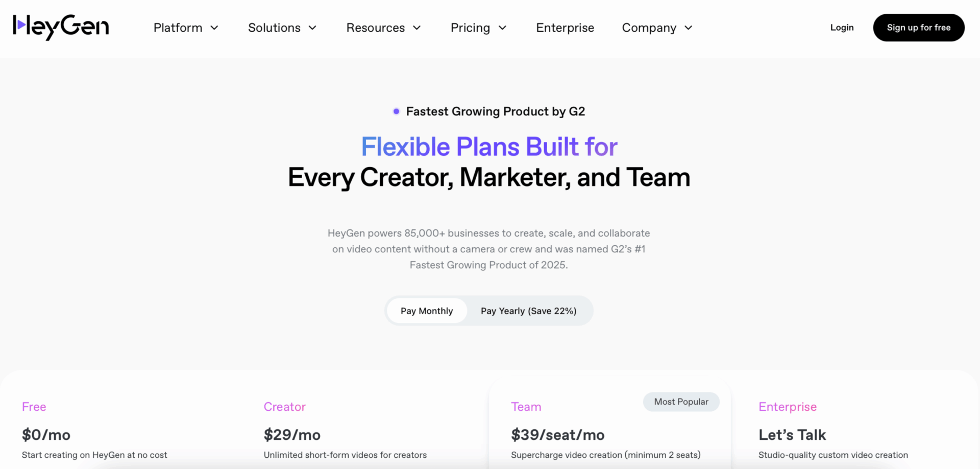This screenshot has height=469, width=980.
Task: Click the Login link
Action: tap(842, 28)
